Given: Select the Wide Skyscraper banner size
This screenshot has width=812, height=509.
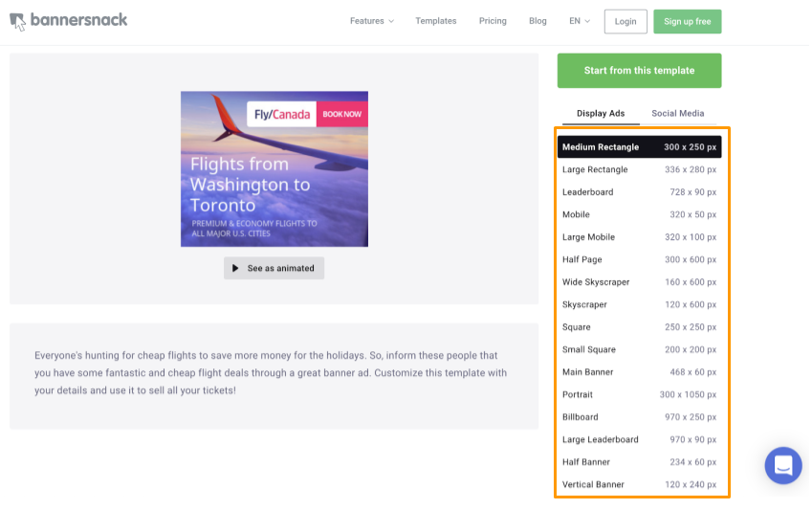Looking at the screenshot, I should click(x=639, y=282).
